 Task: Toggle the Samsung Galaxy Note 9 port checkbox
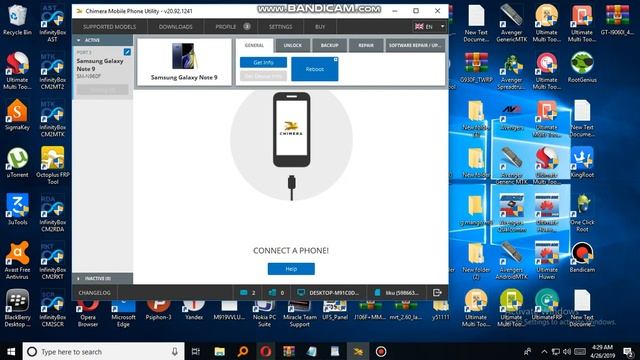127,52
